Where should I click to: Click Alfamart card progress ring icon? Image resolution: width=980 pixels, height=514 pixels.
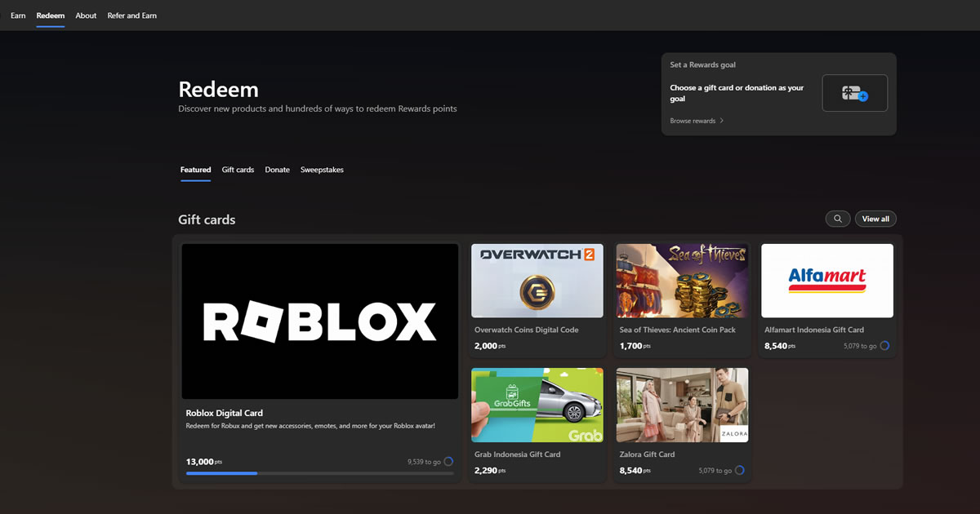(x=884, y=346)
